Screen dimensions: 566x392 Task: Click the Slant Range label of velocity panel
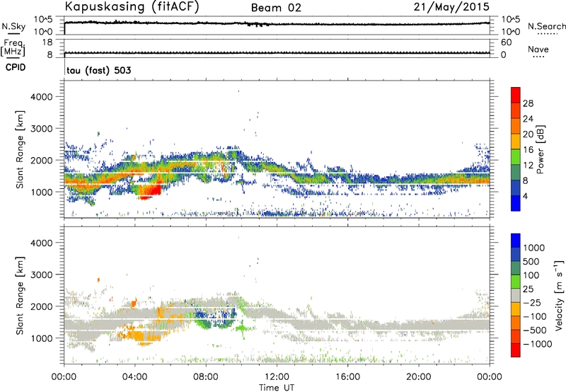tap(20, 296)
